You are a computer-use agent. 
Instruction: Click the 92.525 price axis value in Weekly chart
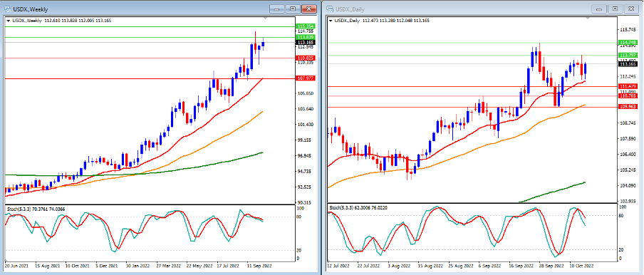(x=304, y=187)
